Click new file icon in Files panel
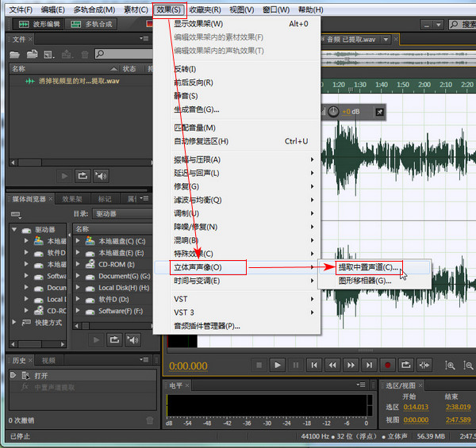The width and height of the screenshot is (476, 448). pos(49,55)
